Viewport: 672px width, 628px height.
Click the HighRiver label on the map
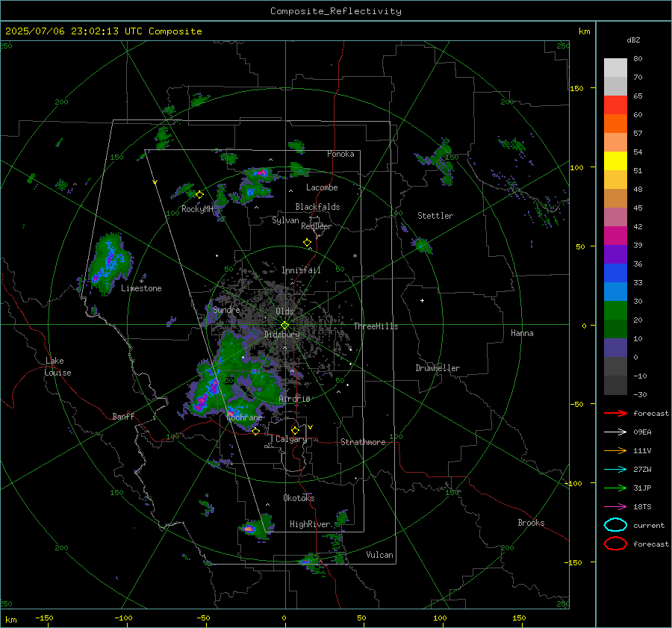[x=310, y=524]
